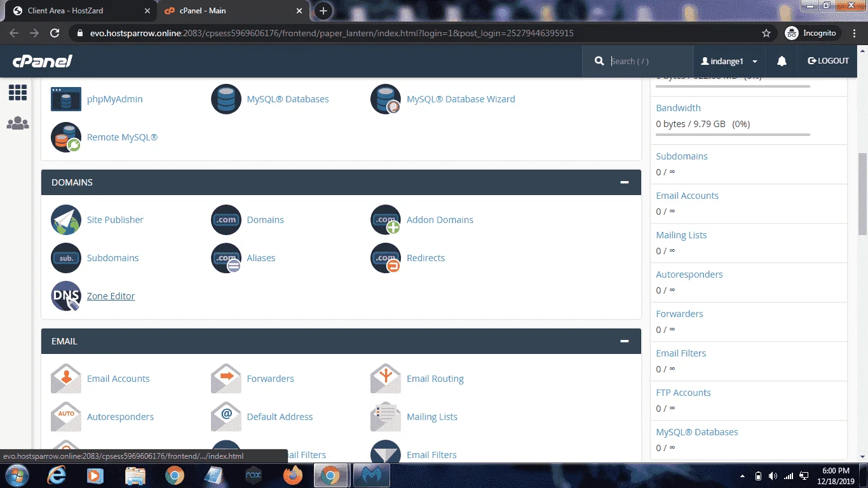
Task: Open the Forwarders envelope icon
Action: point(226,379)
